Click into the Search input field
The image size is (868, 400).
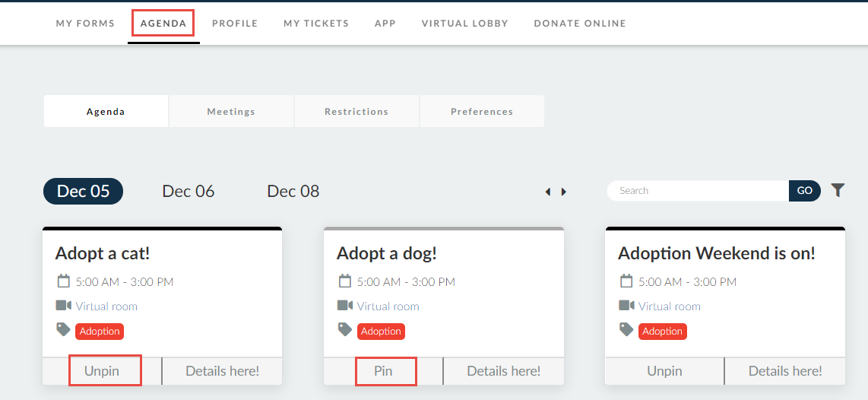pos(698,191)
